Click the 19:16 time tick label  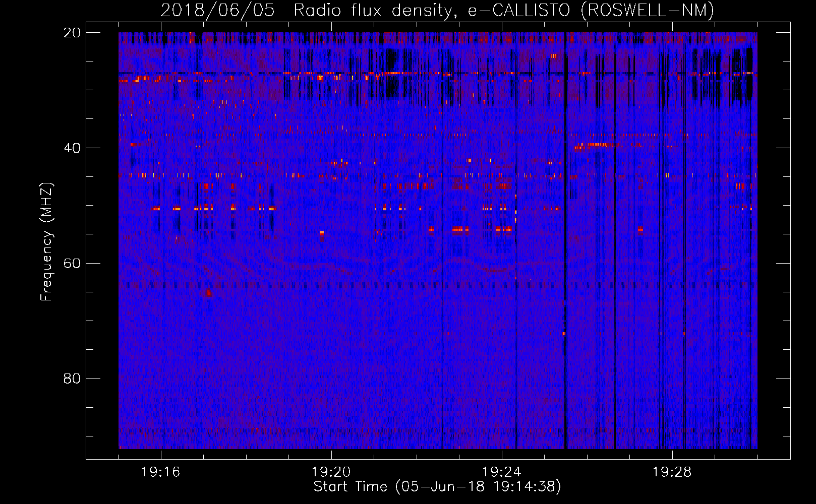pyautogui.click(x=161, y=472)
